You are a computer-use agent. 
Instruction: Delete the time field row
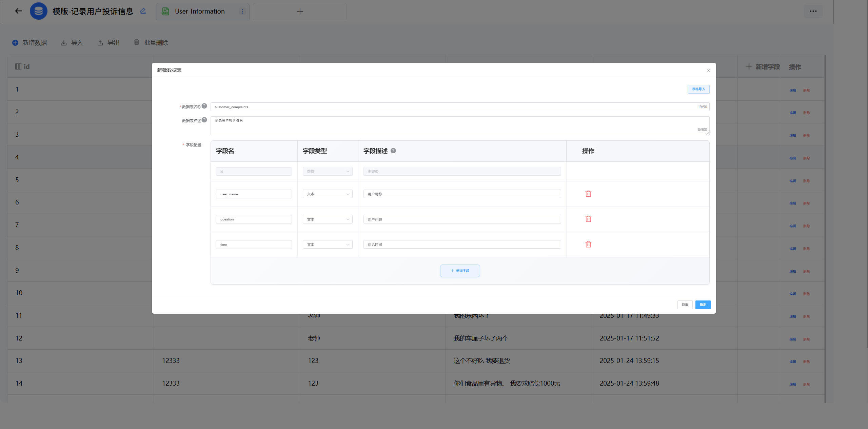point(588,244)
